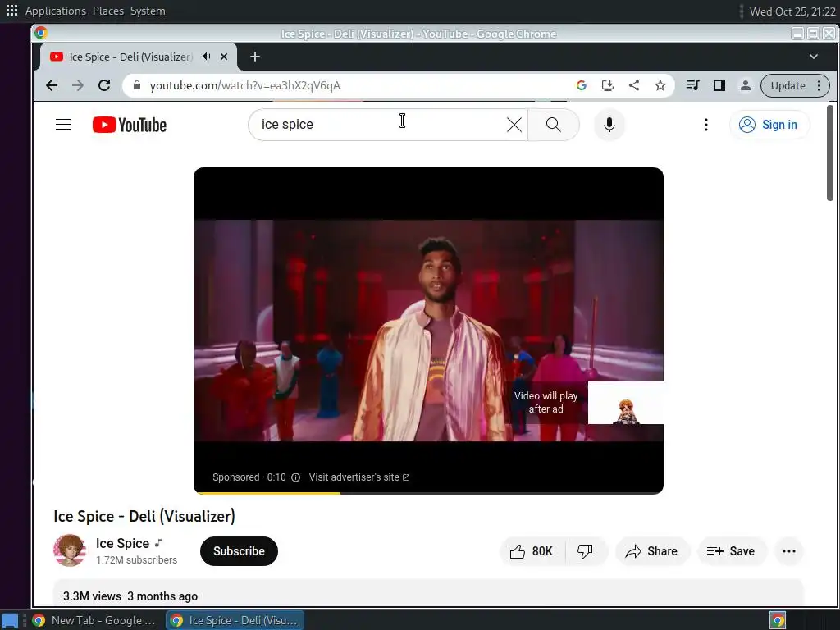
Task: Go back with the browser back arrow
Action: (52, 85)
